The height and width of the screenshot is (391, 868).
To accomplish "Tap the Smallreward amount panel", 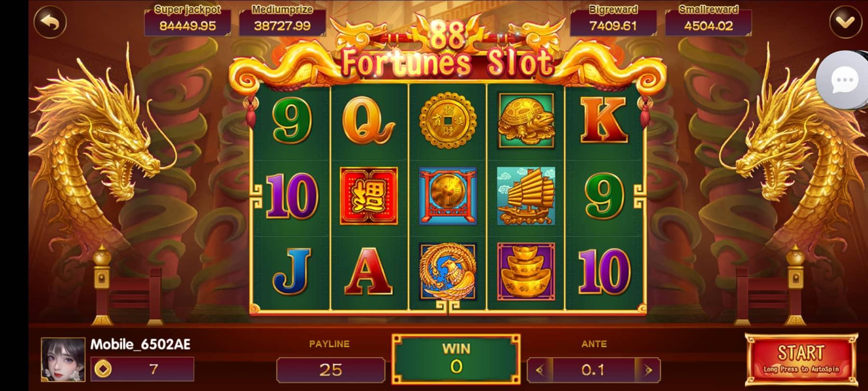I will pyautogui.click(x=708, y=21).
